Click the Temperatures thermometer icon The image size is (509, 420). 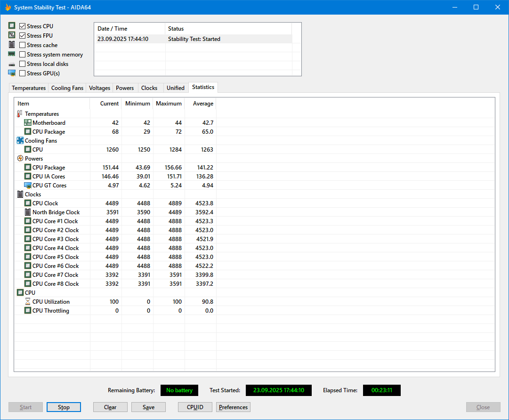[x=20, y=114]
